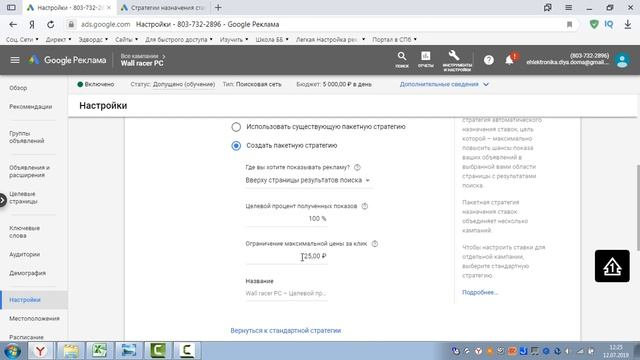Open the notifications bell
640x360 pixels.
(510, 60)
